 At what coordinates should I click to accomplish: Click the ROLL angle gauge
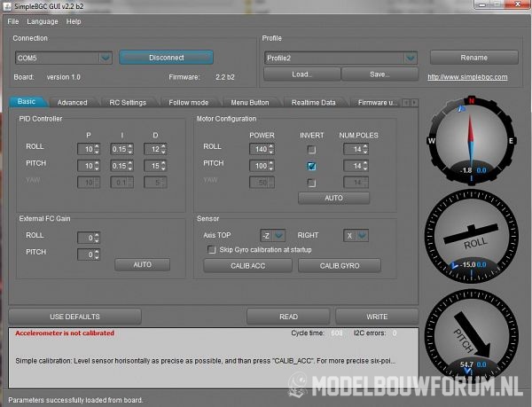(472, 236)
